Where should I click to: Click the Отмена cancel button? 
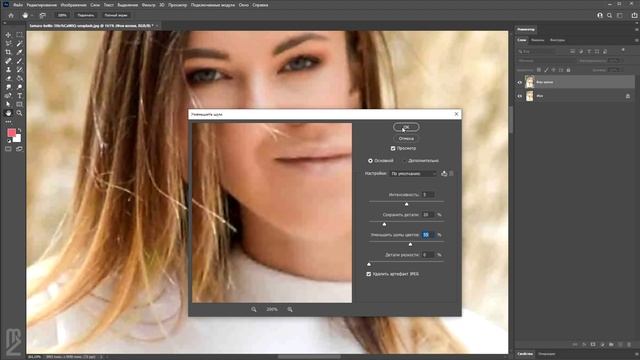point(406,138)
